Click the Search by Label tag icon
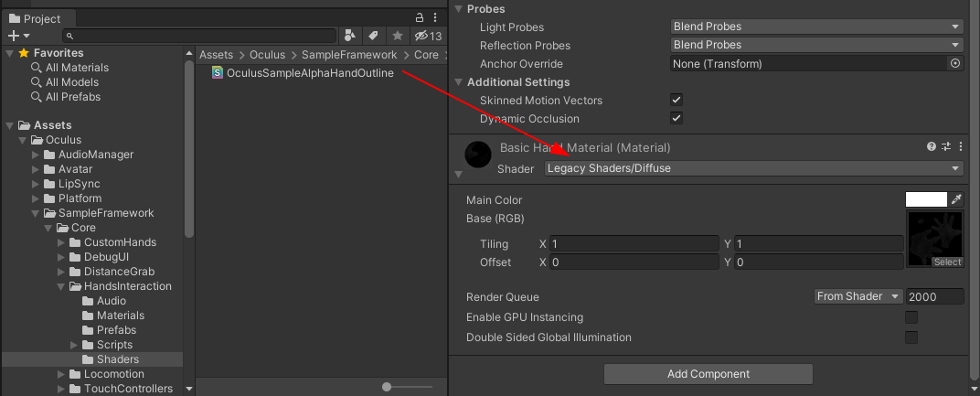 [373, 36]
